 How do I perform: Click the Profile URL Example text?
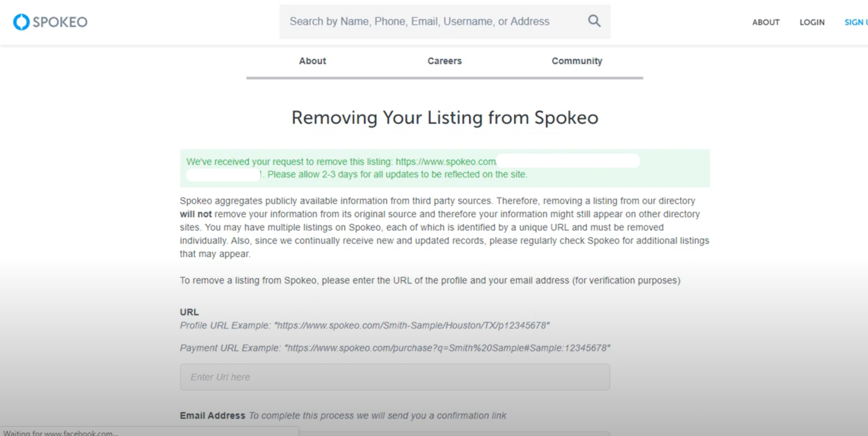pyautogui.click(x=365, y=325)
